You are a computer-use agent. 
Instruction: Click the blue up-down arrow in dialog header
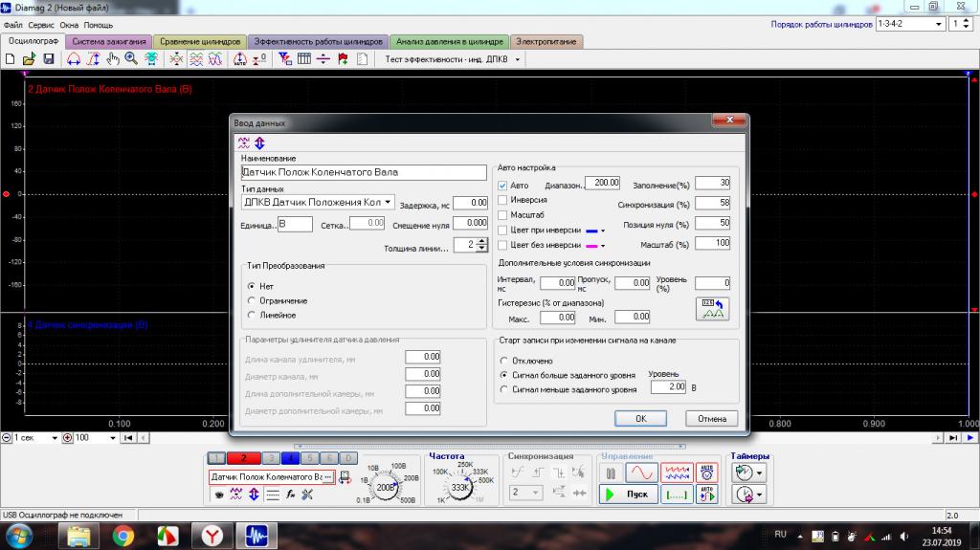click(260, 143)
